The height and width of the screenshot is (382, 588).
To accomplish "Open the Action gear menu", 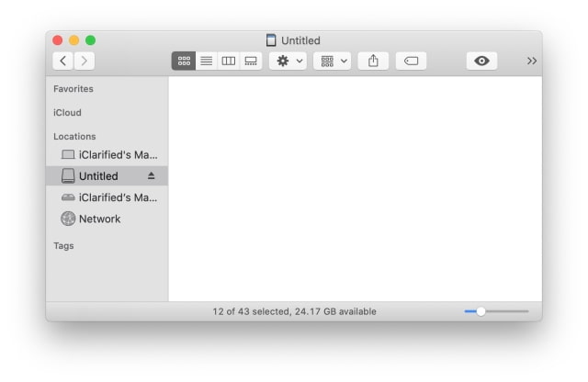I will pos(288,61).
